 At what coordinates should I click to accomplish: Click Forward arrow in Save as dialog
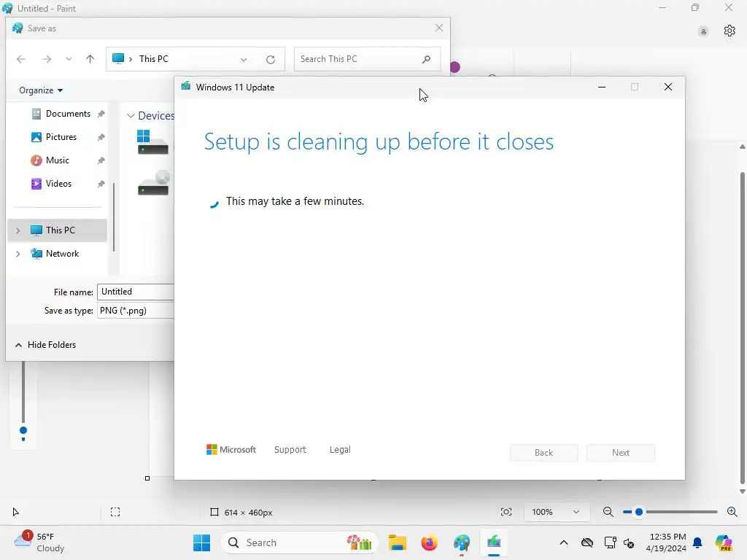pos(47,59)
